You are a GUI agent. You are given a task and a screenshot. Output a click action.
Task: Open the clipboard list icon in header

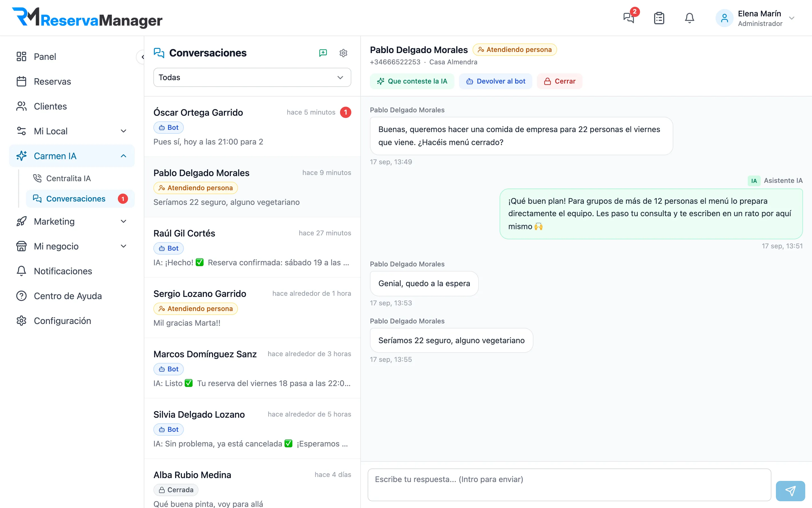[x=659, y=18]
